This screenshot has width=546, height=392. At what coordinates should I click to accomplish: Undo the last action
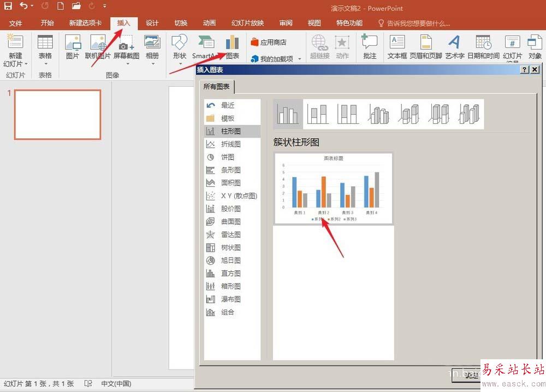coord(23,5)
